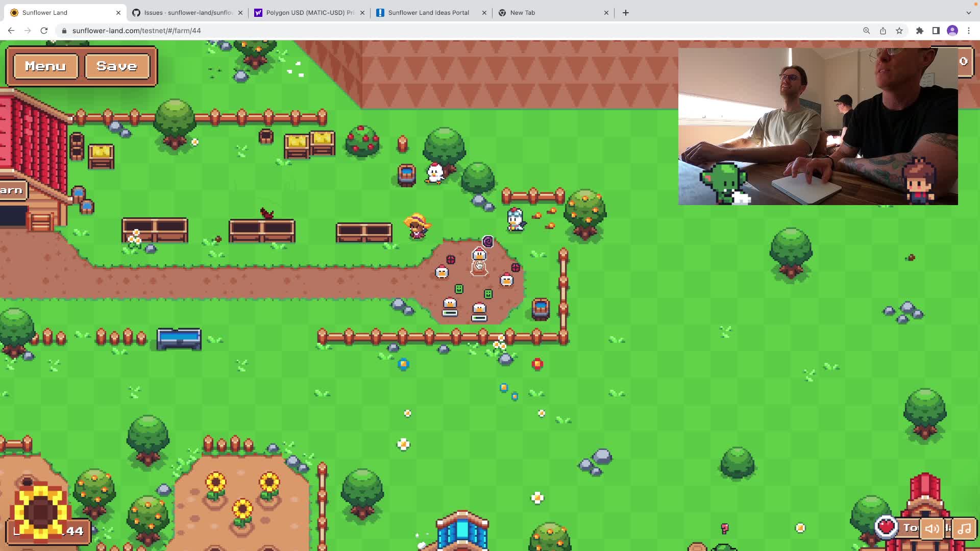Bookmark this page with the star
Image resolution: width=980 pixels, height=551 pixels.
(x=899, y=31)
